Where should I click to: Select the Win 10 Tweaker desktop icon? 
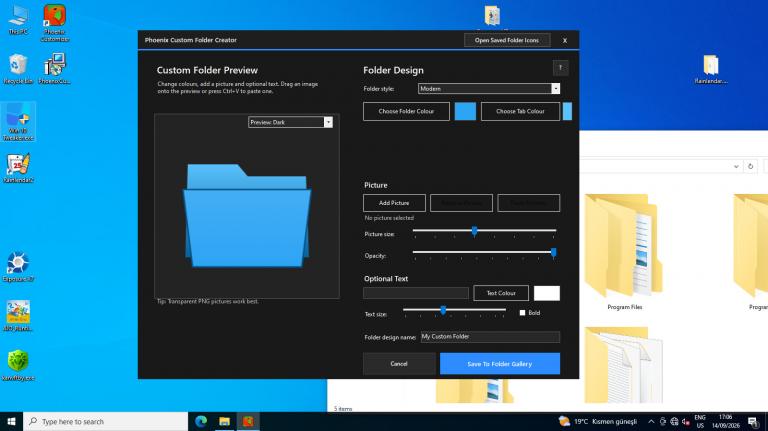tap(18, 122)
